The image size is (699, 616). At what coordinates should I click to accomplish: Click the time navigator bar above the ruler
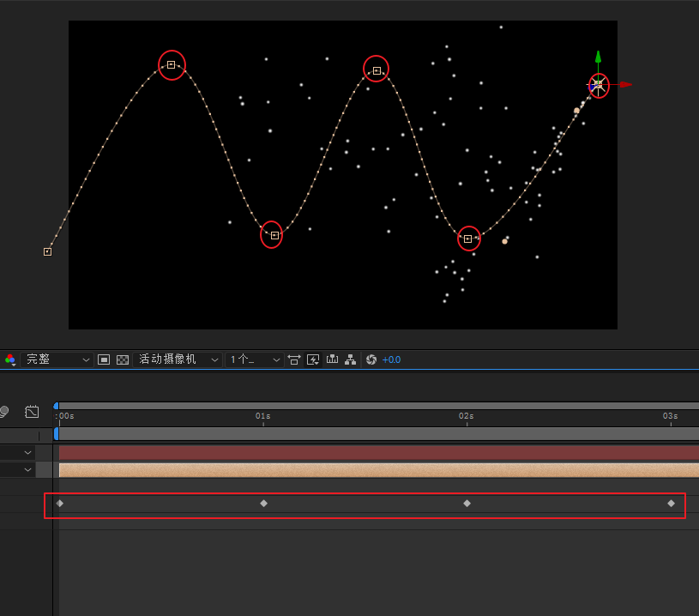(379, 406)
